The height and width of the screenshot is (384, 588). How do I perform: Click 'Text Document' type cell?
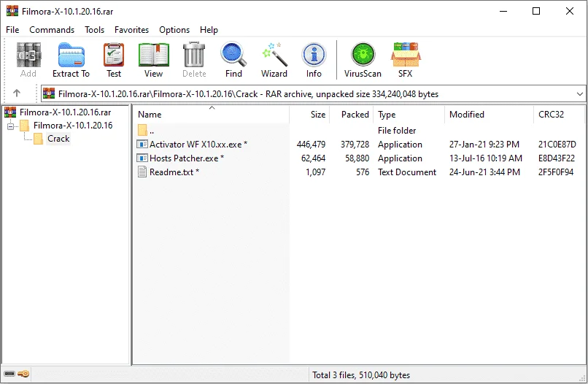(x=407, y=172)
